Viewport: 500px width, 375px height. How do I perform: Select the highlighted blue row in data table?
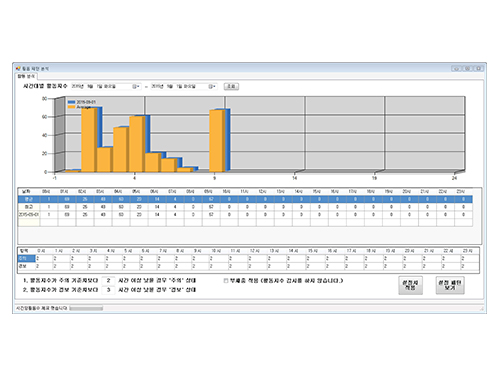click(x=245, y=199)
